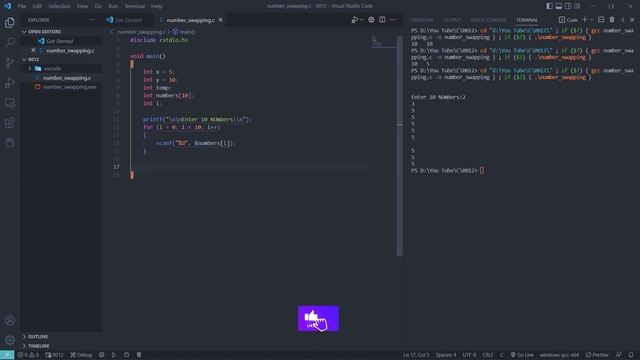
Task: Click Go Live in status bar
Action: coord(522,355)
